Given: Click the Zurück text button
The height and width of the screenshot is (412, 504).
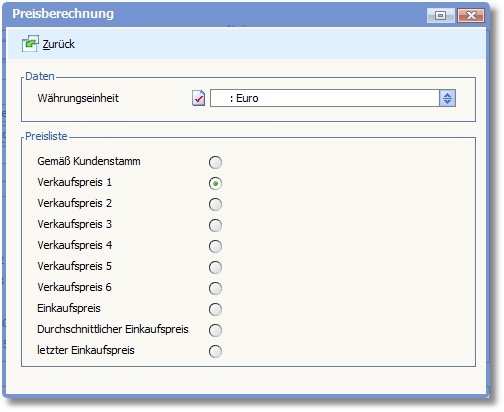Looking at the screenshot, I should pos(59,44).
